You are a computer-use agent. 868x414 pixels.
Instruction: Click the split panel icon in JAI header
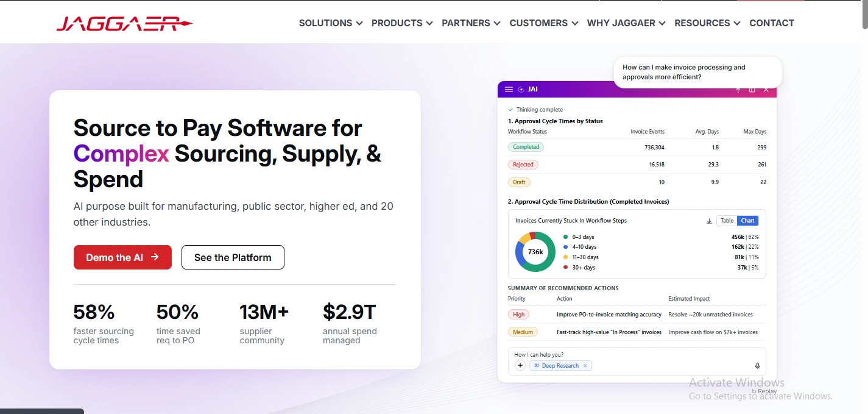coord(752,90)
